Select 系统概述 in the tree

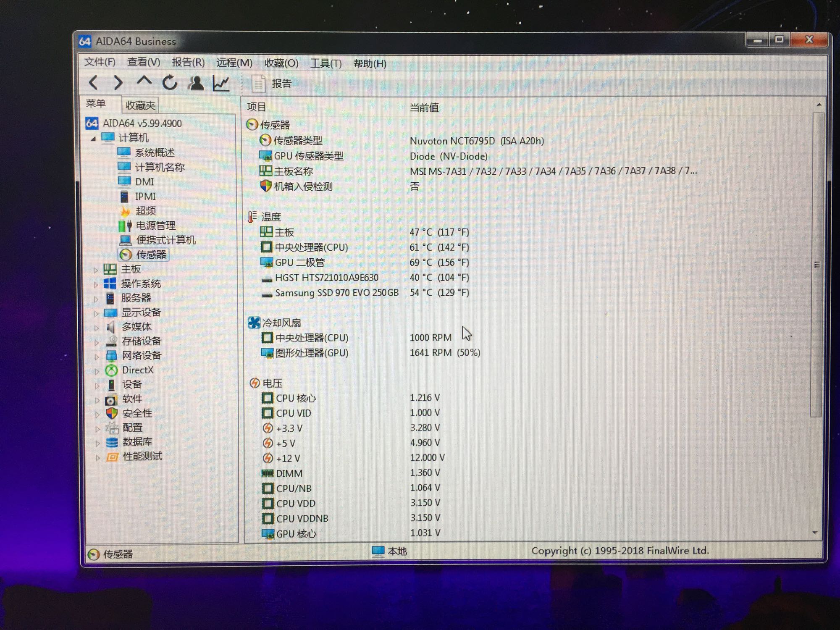155,152
